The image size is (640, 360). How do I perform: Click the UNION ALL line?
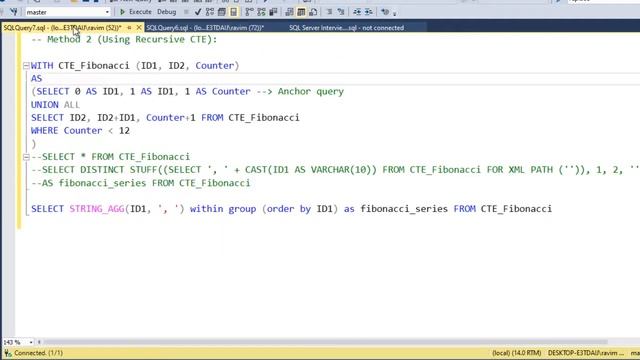pyautogui.click(x=55, y=105)
